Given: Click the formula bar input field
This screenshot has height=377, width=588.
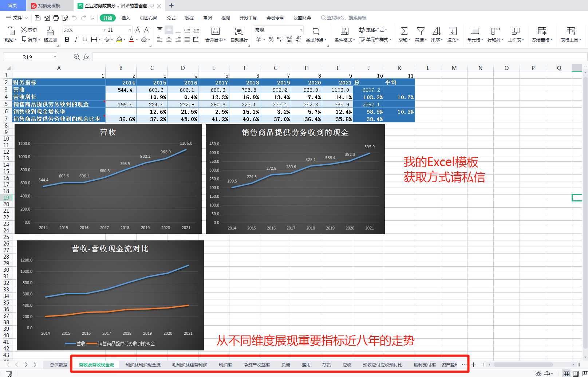Looking at the screenshot, I should 340,57.
